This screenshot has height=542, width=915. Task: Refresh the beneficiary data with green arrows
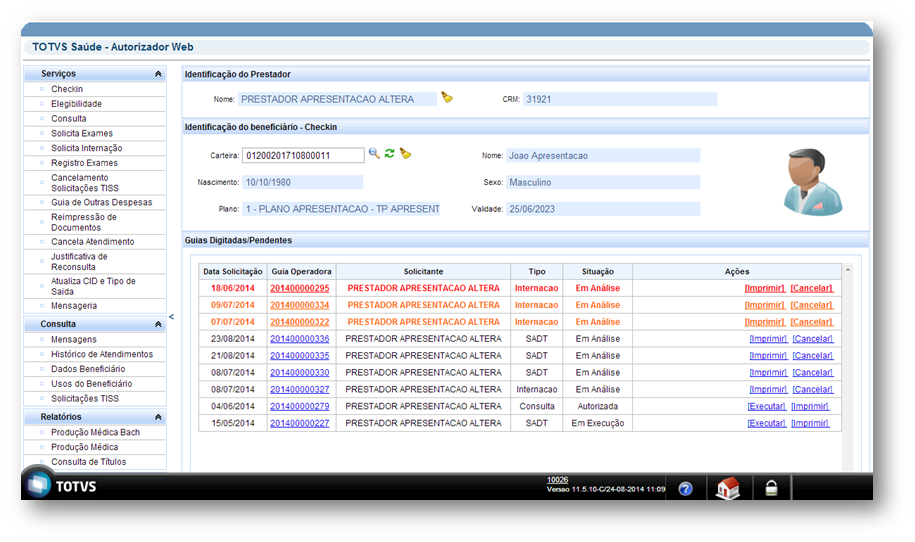[389, 153]
